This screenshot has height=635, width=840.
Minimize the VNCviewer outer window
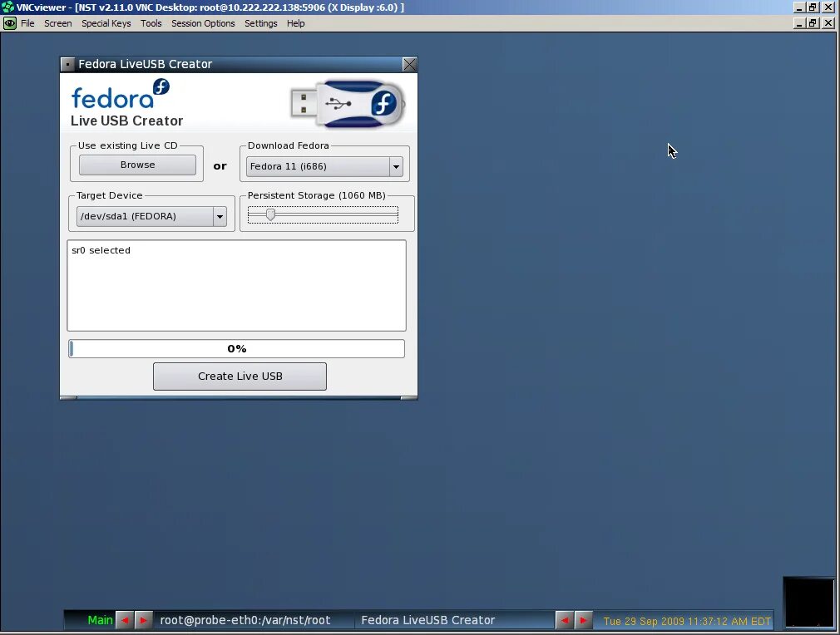(x=799, y=7)
